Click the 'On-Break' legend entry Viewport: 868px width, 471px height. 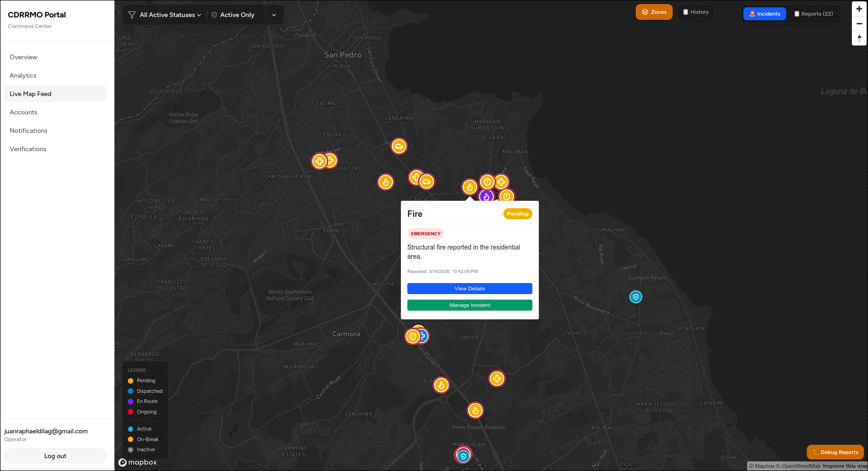pos(143,439)
